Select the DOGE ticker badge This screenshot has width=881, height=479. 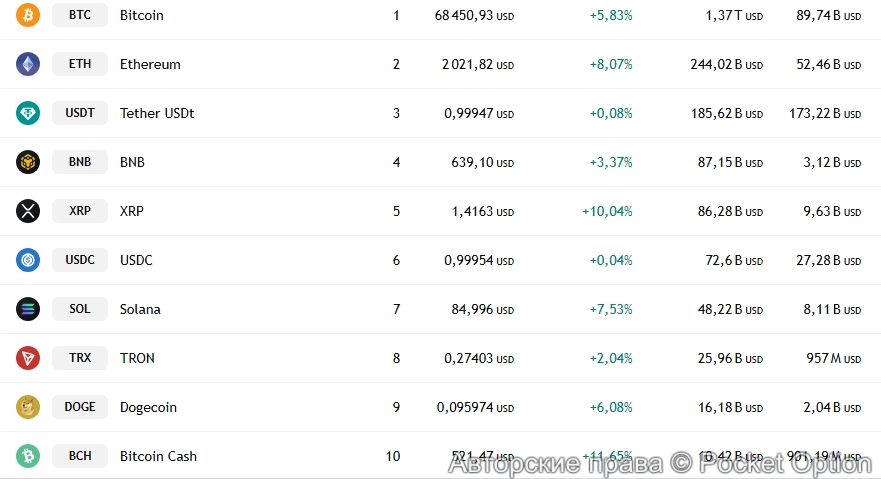pos(80,407)
